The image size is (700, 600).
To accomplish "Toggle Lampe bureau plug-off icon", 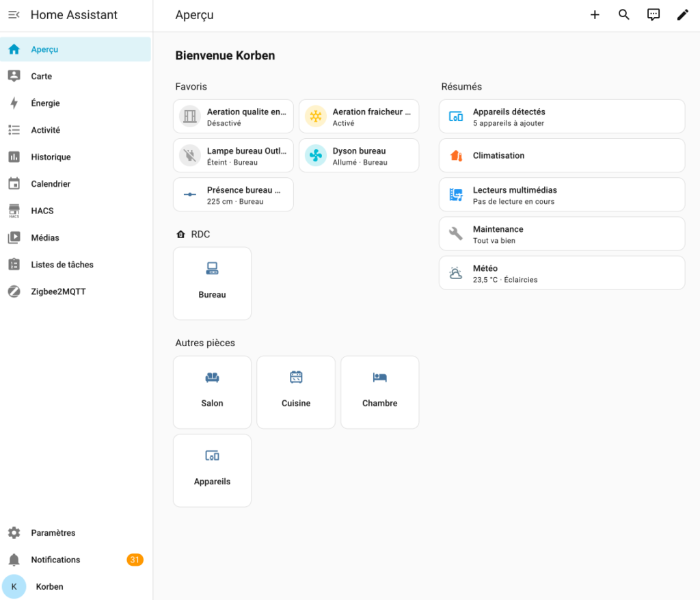I will pyautogui.click(x=190, y=155).
